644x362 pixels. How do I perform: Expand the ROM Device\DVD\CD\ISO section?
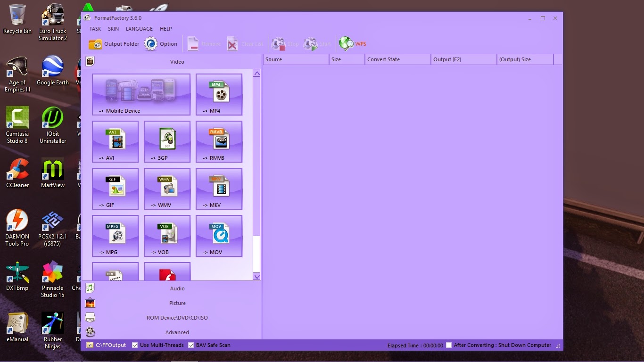172,318
